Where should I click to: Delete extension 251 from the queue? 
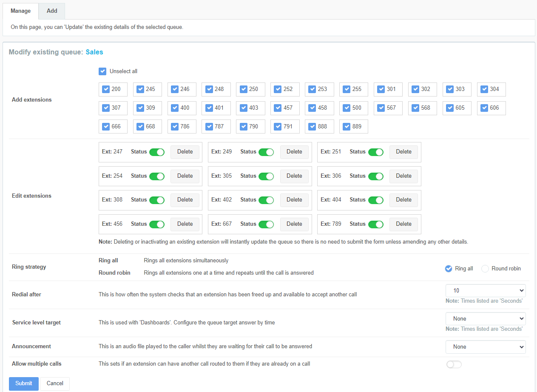tap(403, 152)
